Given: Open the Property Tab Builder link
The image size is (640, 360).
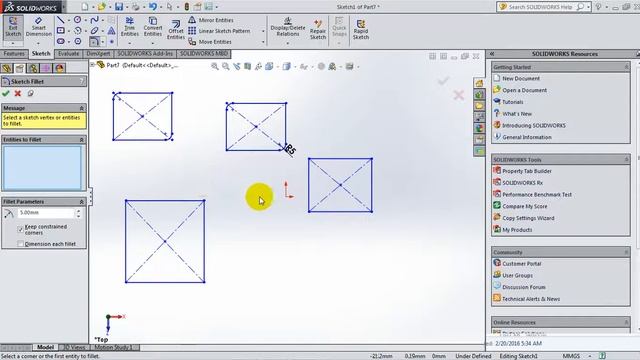Looking at the screenshot, I should [x=527, y=171].
